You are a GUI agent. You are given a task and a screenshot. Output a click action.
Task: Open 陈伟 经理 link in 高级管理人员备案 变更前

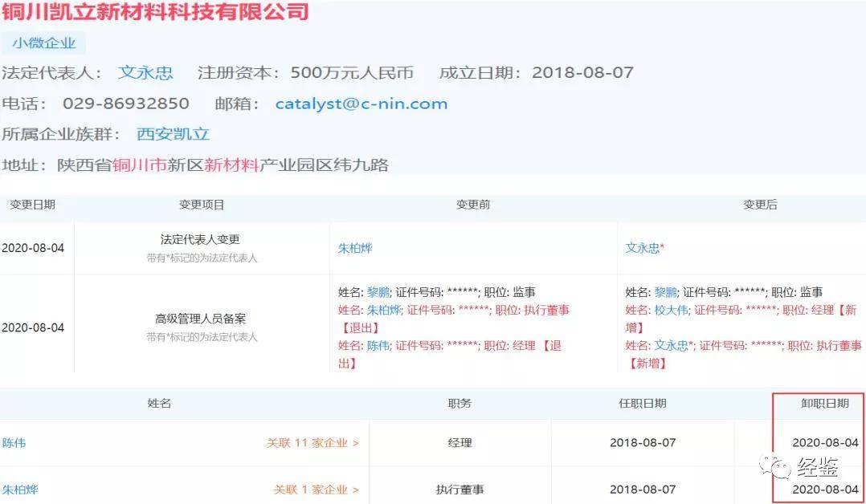click(x=378, y=346)
